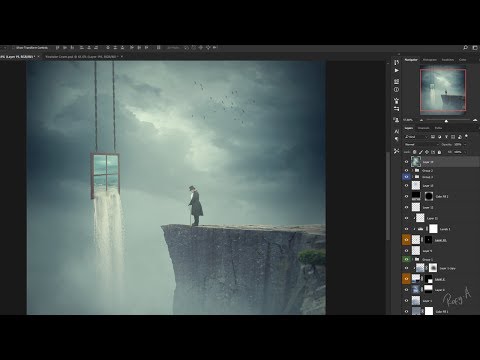Hide Group 2 via its eye icon
480x360 pixels.
coord(406,170)
